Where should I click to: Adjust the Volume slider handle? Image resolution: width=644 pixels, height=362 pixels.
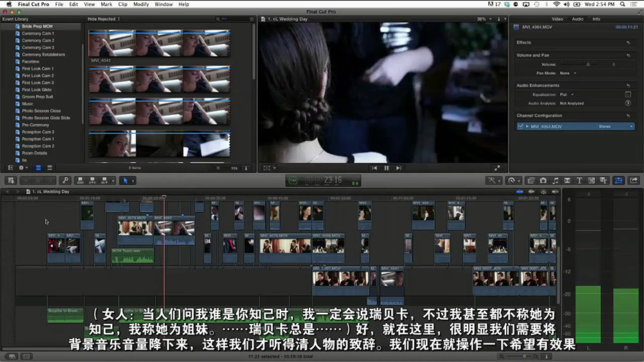click(588, 64)
